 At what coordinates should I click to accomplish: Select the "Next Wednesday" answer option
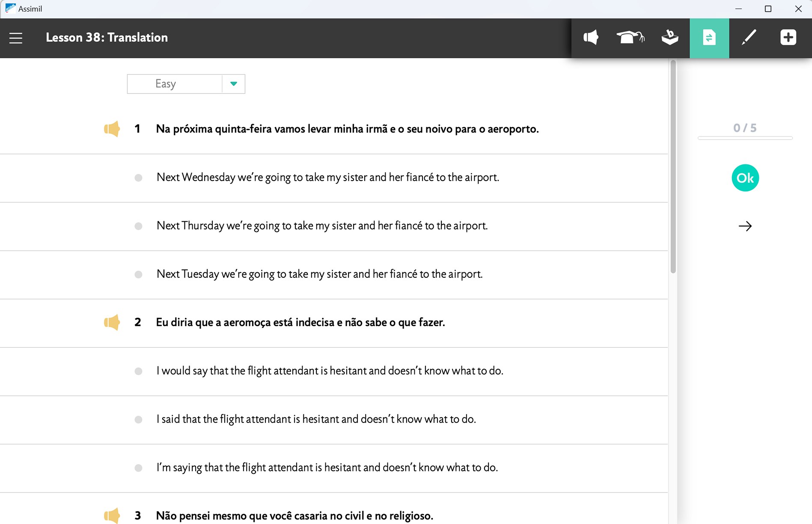[x=138, y=178]
